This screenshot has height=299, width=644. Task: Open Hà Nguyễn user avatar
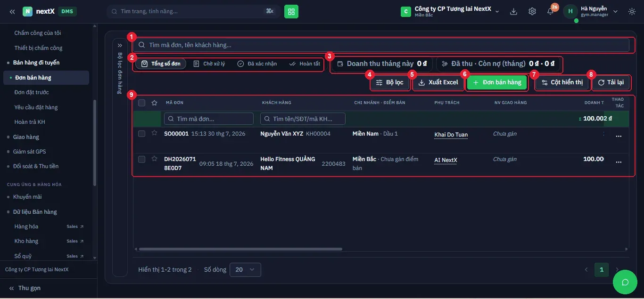click(x=570, y=11)
